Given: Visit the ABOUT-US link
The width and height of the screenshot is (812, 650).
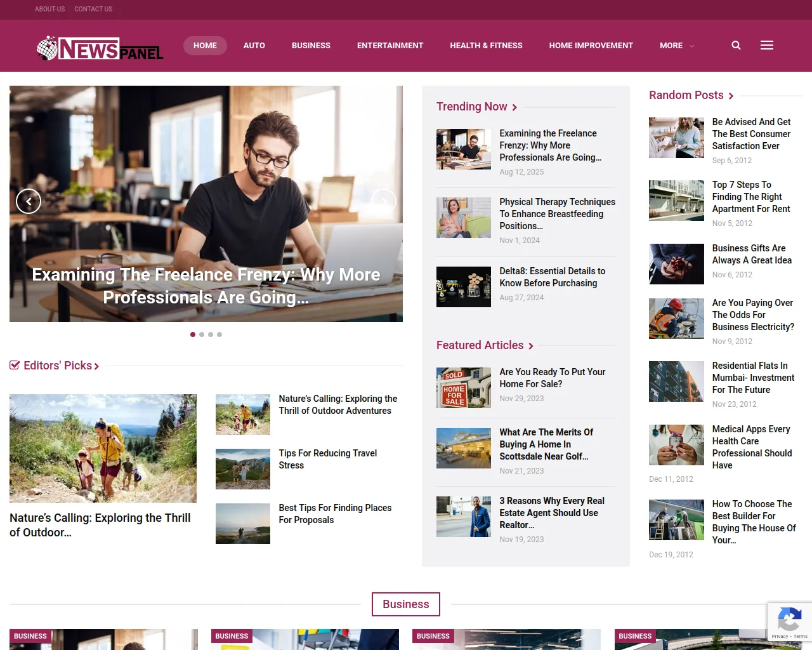Looking at the screenshot, I should click(x=50, y=9).
